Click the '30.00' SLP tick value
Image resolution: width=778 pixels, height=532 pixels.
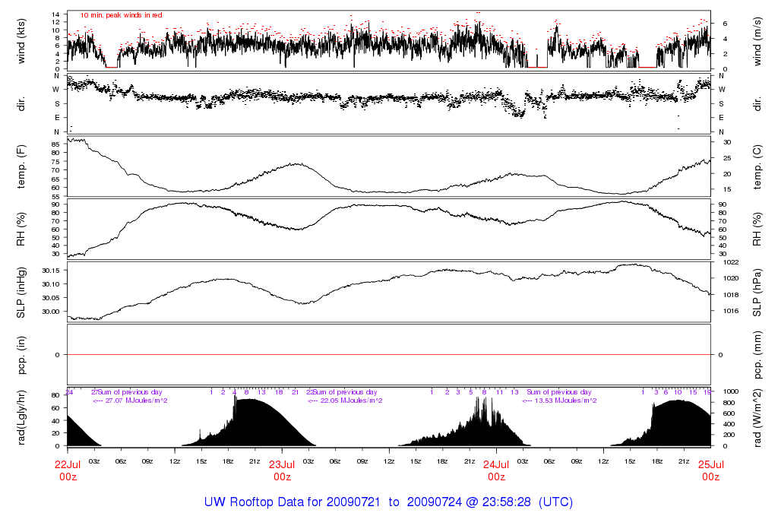pos(51,312)
